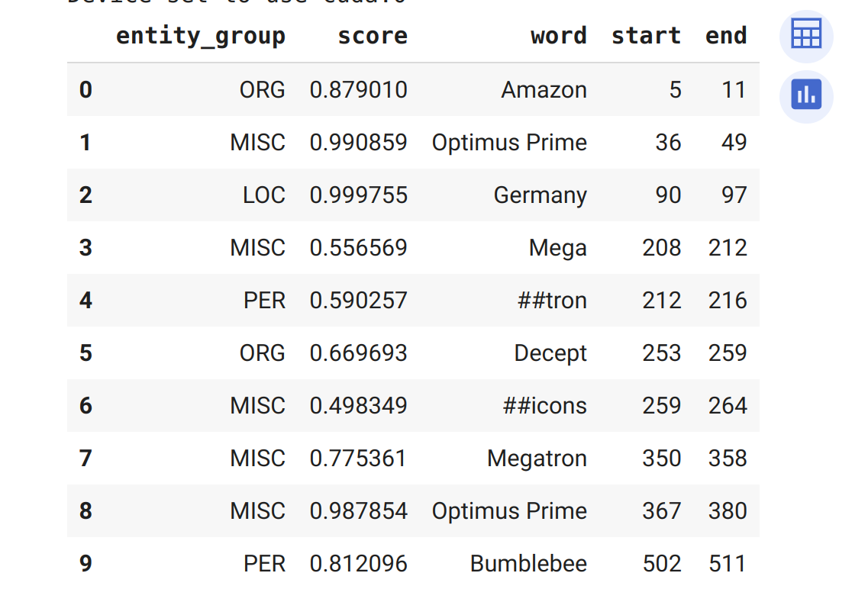Click the suggest charts icon
This screenshot has width=868, height=602.
(806, 95)
